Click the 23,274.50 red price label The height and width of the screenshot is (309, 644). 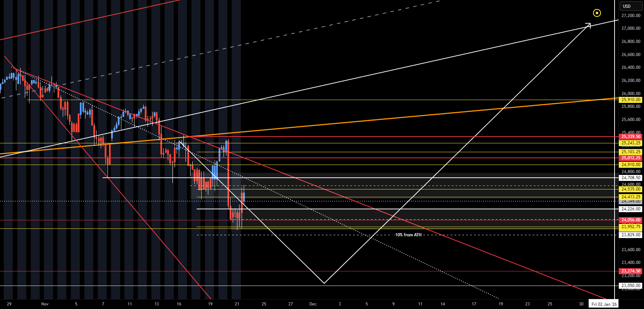coord(631,271)
